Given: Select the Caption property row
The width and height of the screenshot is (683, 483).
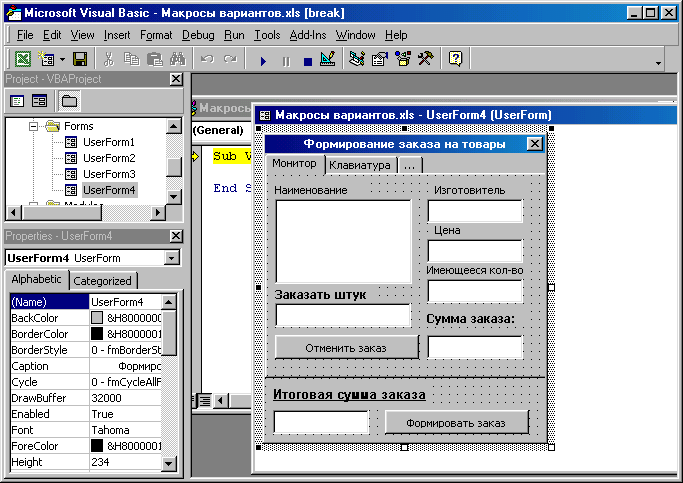Looking at the screenshot, I should (86, 366).
